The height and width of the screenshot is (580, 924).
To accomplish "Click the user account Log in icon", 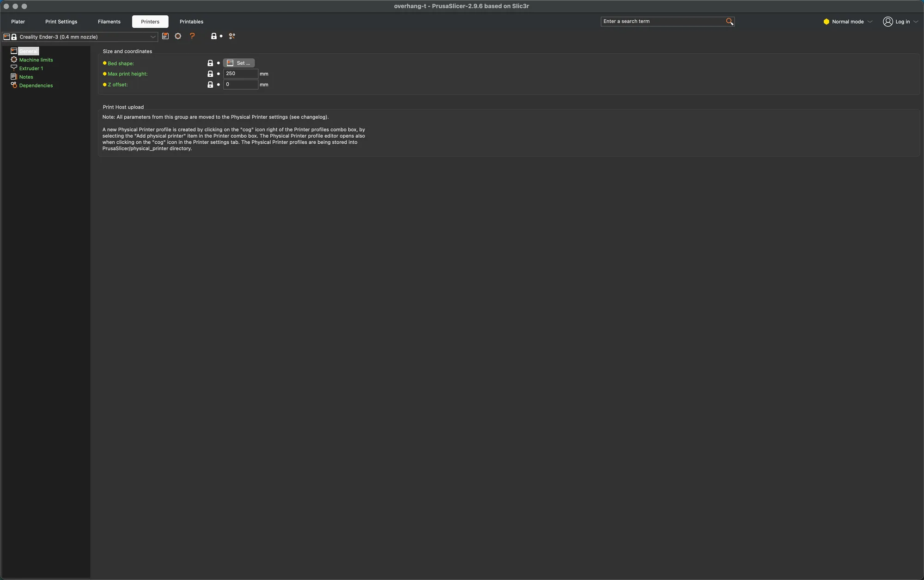I will pyautogui.click(x=888, y=21).
